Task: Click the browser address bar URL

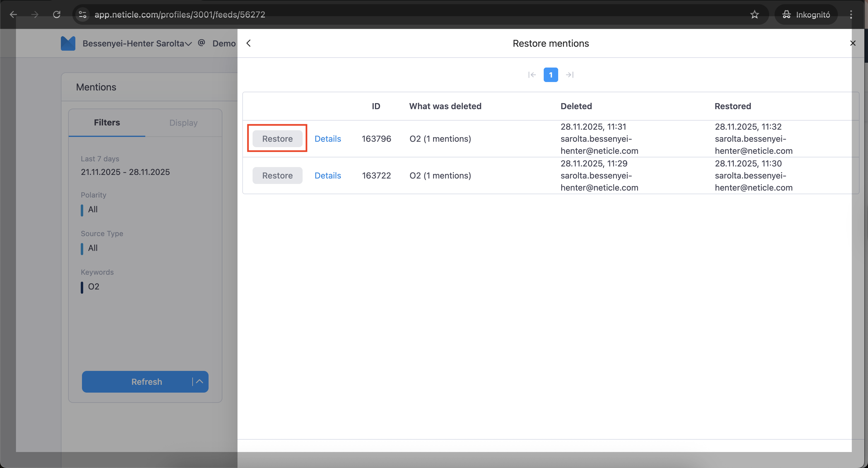Action: (x=180, y=14)
